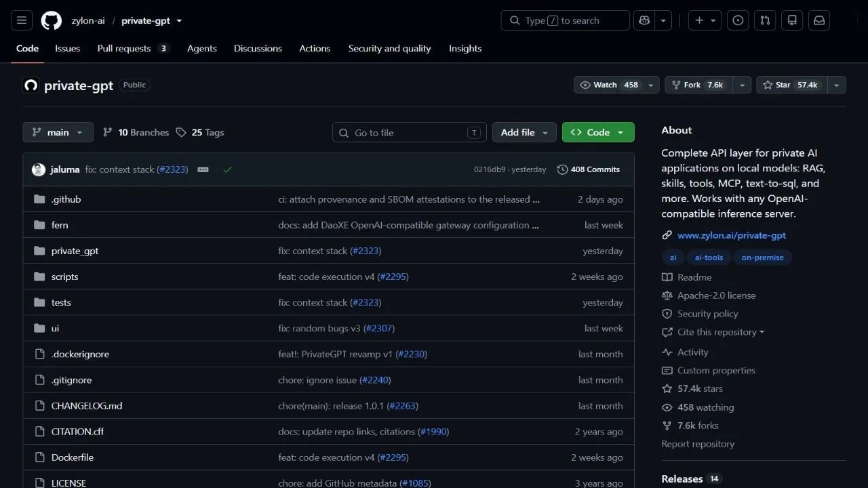View the 25 Tags link
Screen dimensions: 868x488
tap(200, 132)
